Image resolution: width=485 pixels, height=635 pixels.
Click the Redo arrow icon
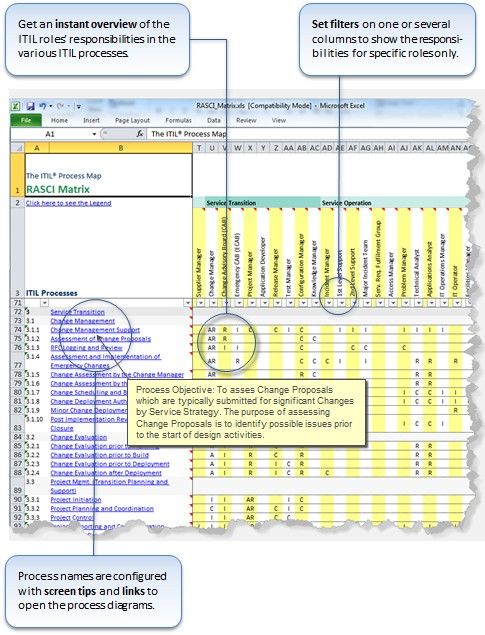(61, 106)
